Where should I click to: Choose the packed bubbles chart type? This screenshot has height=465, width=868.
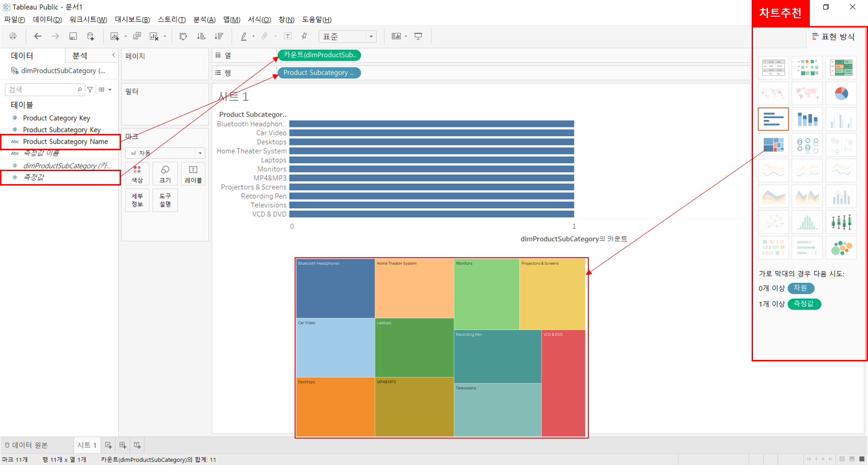tap(841, 247)
